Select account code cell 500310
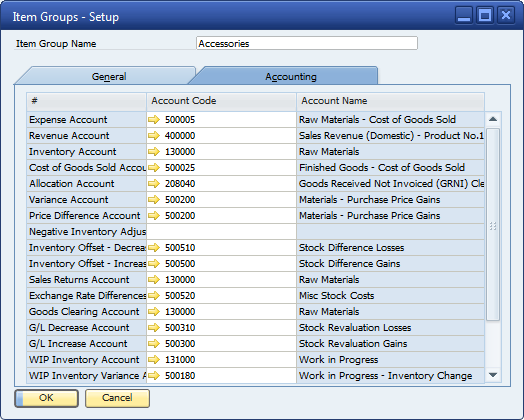 click(221, 328)
